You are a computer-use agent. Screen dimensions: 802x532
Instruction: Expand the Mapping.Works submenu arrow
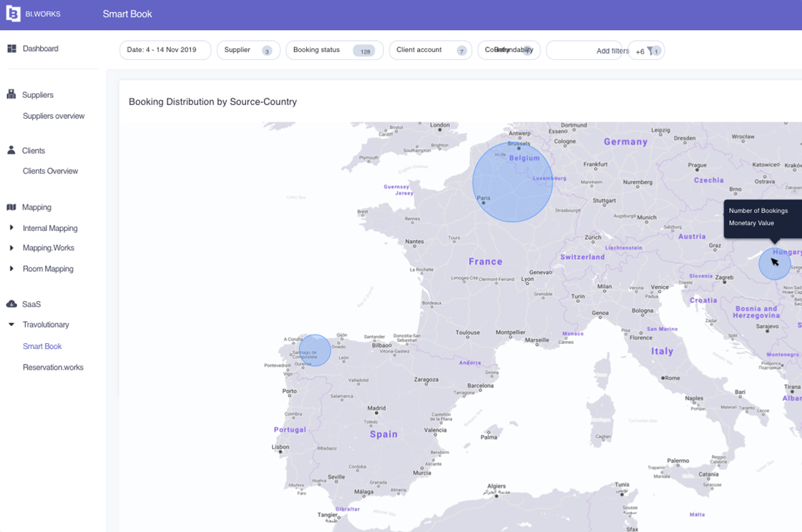11,248
